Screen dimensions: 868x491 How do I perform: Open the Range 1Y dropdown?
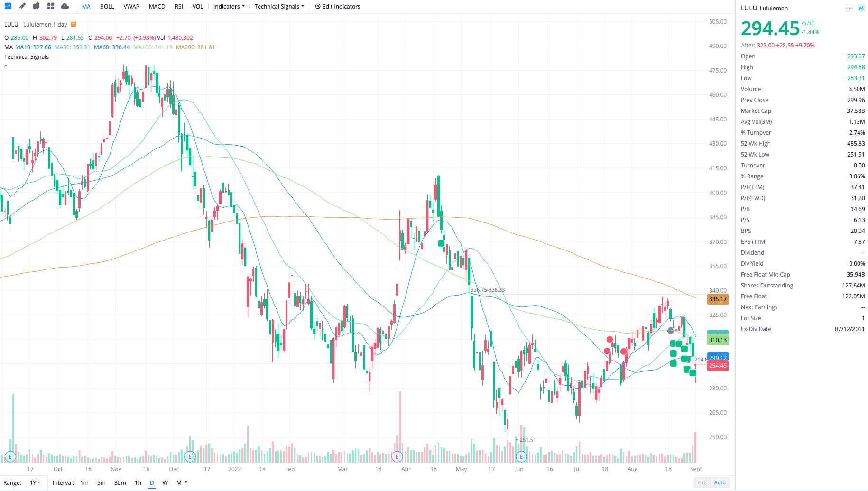tap(35, 482)
